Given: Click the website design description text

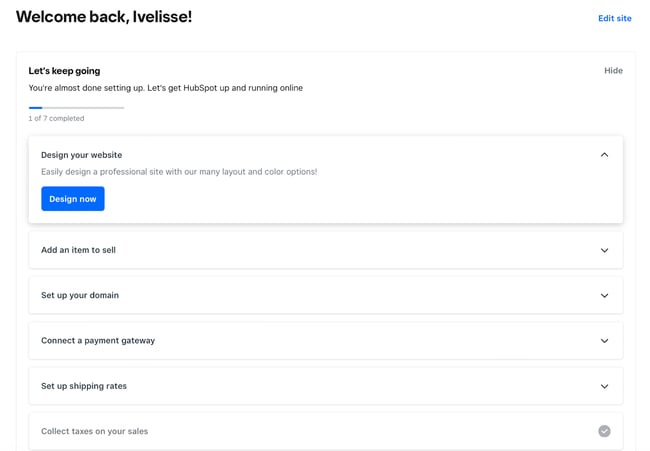Looking at the screenshot, I should pos(179,172).
